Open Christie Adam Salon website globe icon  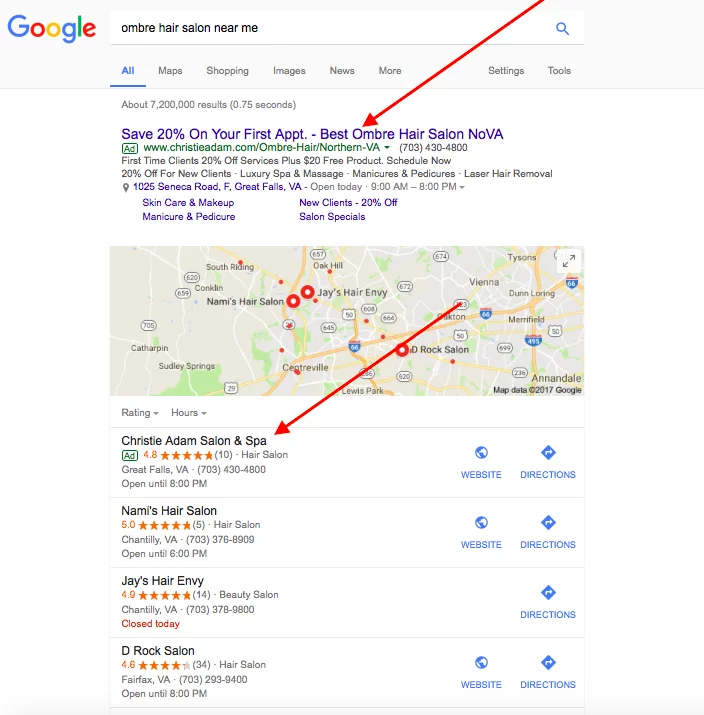pyautogui.click(x=481, y=452)
